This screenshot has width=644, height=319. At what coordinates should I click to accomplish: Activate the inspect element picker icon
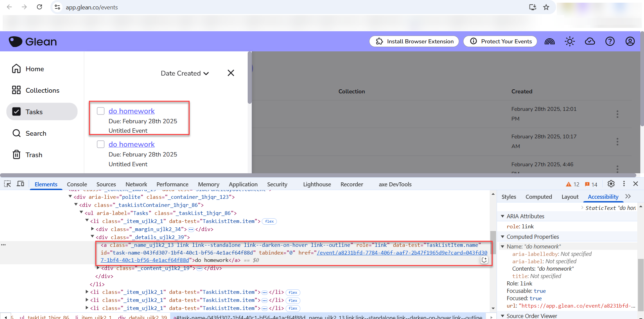7,184
